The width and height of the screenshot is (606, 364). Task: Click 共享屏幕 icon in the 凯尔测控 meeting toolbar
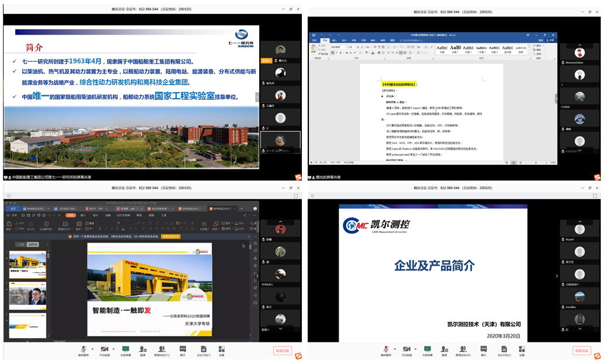427,349
